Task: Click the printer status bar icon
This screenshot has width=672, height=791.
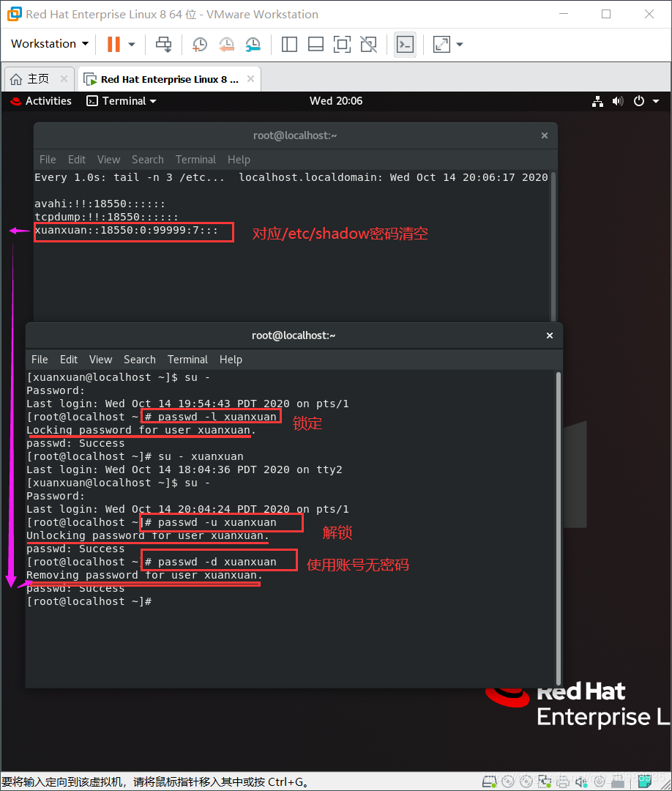Action: [563, 781]
